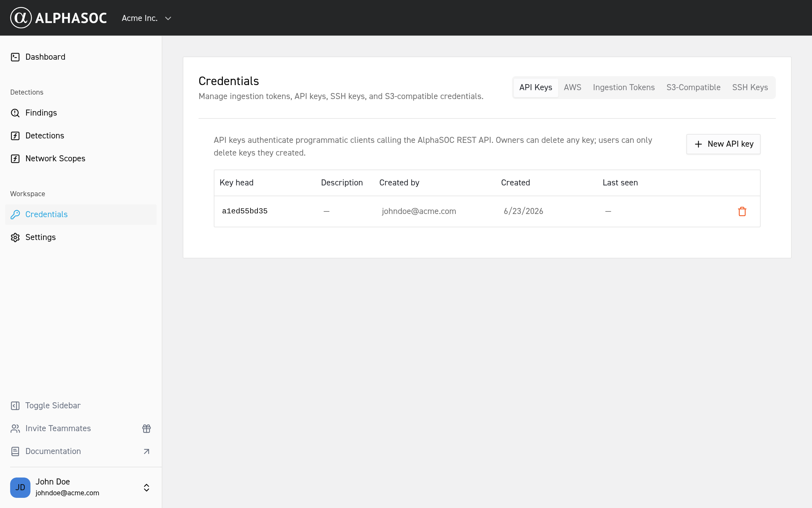Open workspace Settings
This screenshot has height=508, width=812.
(x=41, y=237)
